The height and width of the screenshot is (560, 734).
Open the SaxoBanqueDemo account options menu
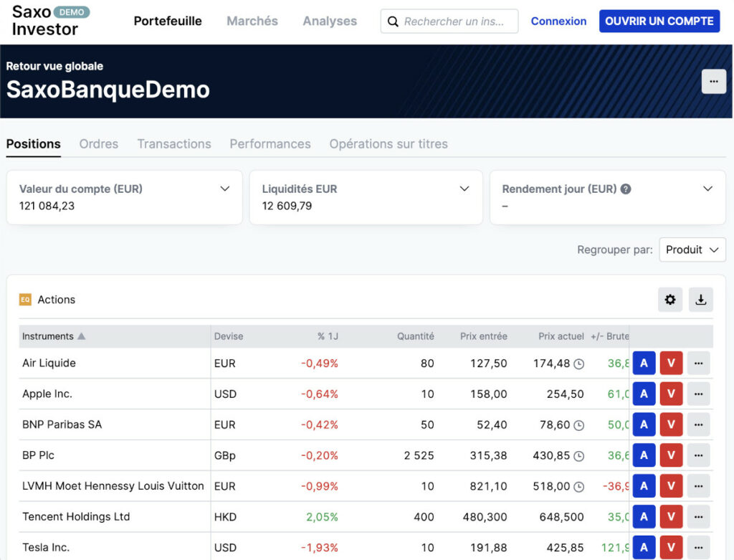(x=713, y=81)
